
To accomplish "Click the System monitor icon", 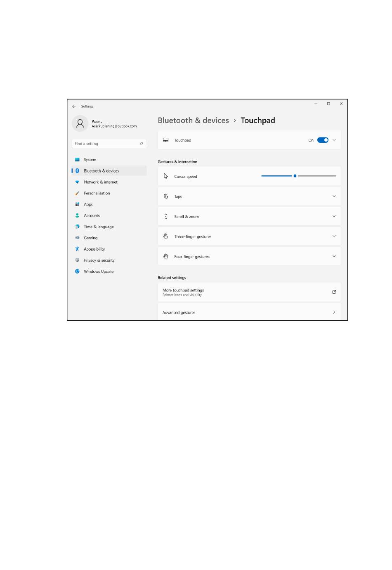I will [x=77, y=160].
